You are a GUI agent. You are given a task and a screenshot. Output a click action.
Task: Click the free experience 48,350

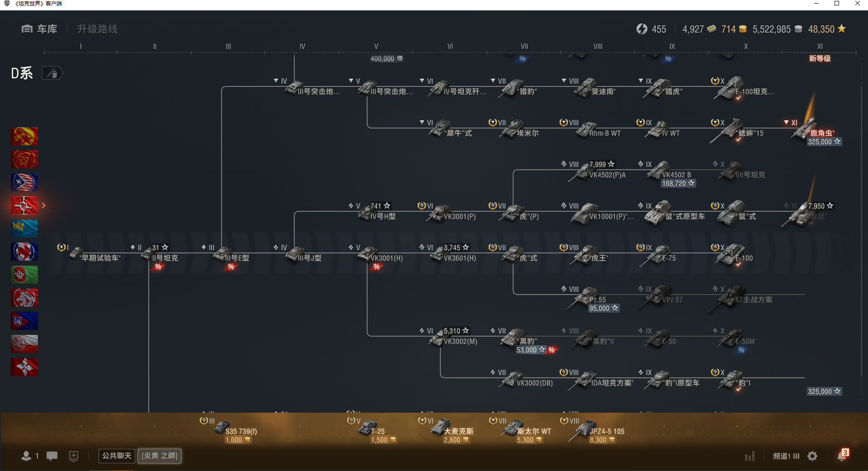pyautogui.click(x=827, y=29)
